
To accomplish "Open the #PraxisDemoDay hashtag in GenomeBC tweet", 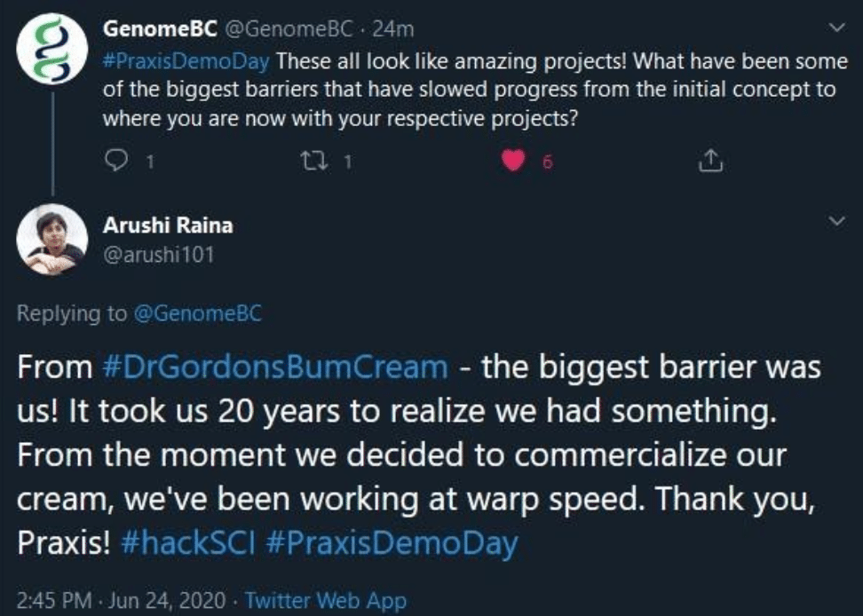I will point(186,64).
